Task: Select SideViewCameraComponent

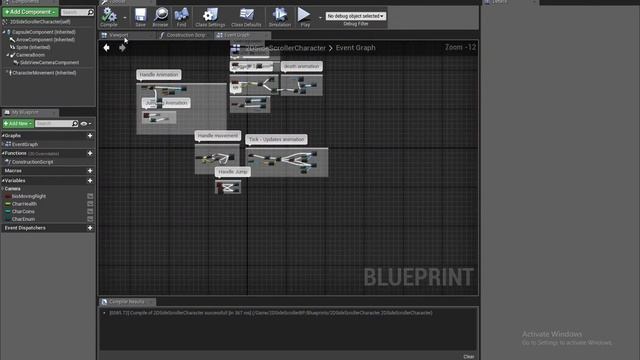Action: pyautogui.click(x=49, y=63)
